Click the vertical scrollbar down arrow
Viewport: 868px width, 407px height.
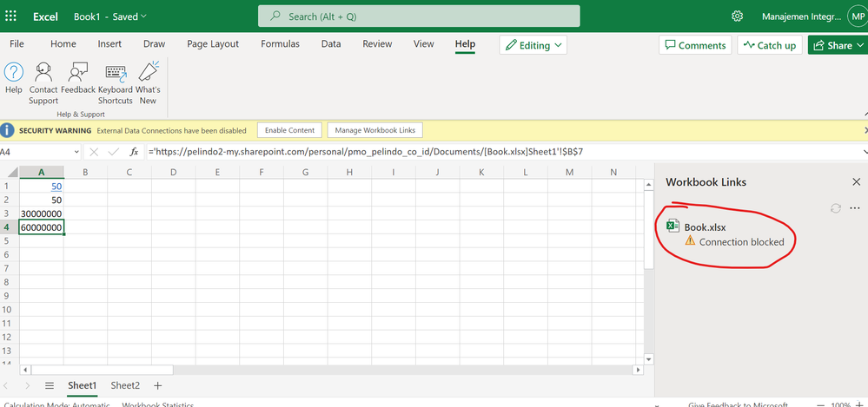pos(649,359)
